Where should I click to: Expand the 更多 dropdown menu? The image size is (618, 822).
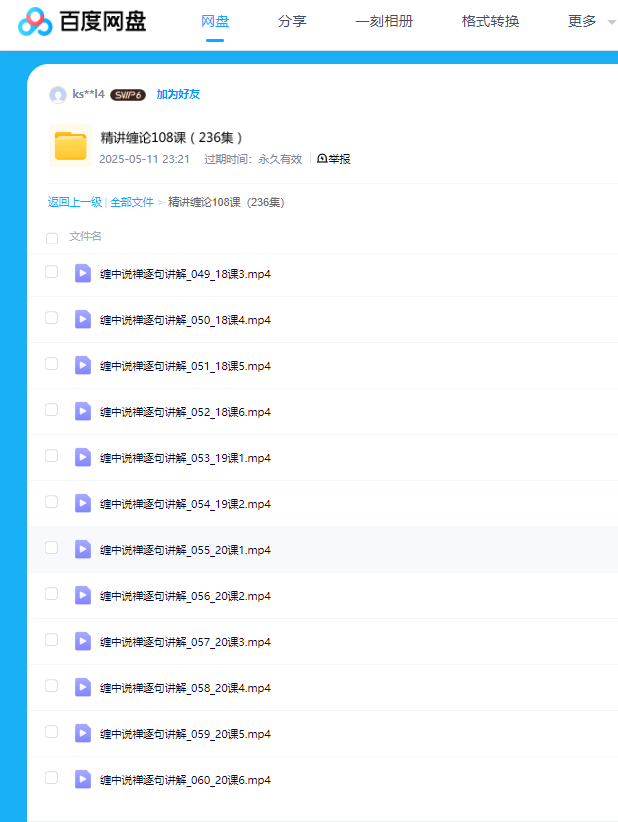[590, 21]
